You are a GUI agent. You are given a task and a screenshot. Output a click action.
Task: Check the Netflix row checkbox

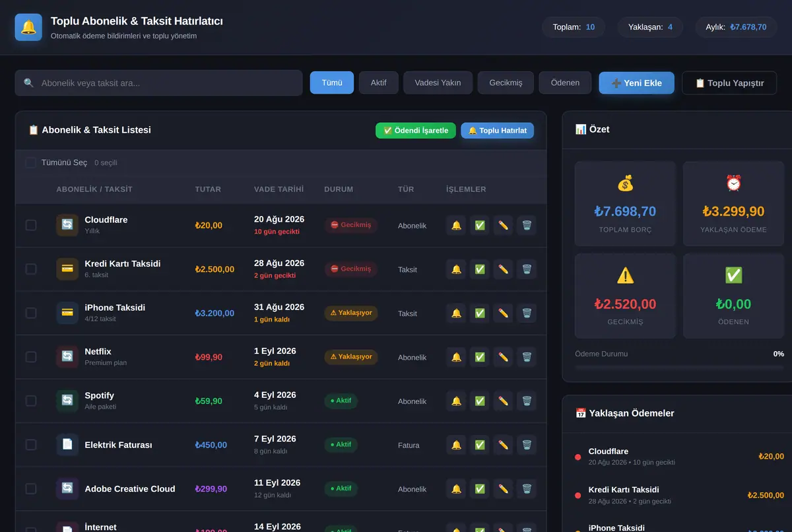(x=30, y=357)
